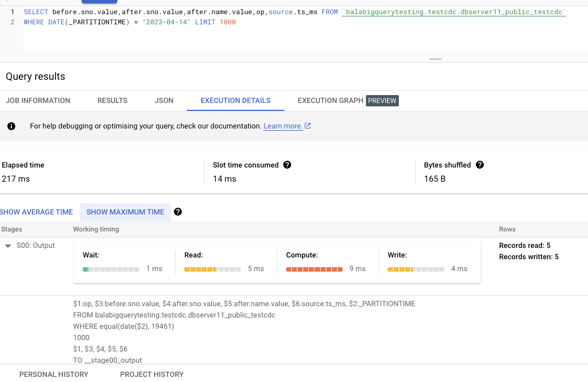Click the Read 5 ms value
Viewport: 588px width, 382px height.
(255, 269)
